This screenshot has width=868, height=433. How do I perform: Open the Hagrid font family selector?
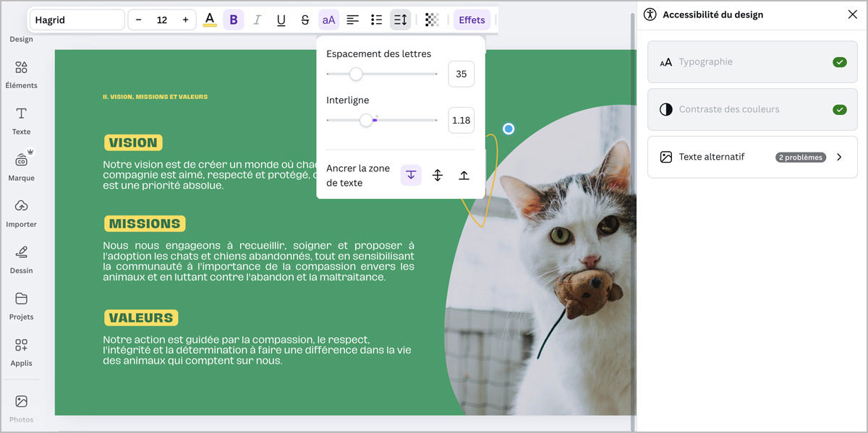click(x=77, y=20)
